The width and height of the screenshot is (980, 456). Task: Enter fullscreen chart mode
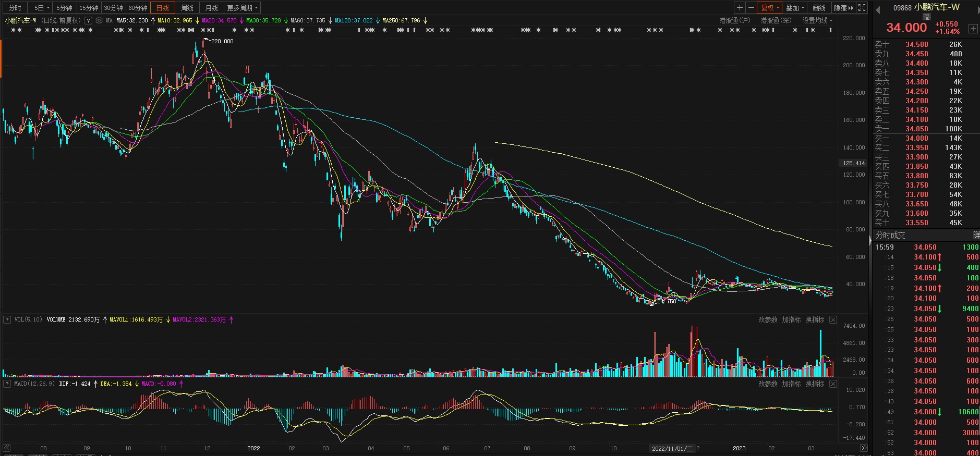click(862, 8)
